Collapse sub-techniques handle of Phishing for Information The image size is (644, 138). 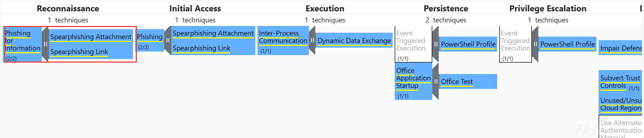tap(45, 44)
